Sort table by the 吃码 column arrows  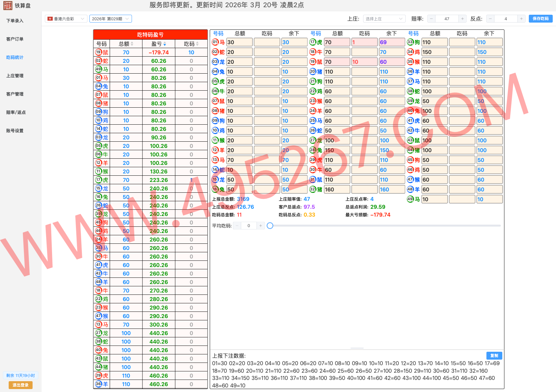(197, 44)
